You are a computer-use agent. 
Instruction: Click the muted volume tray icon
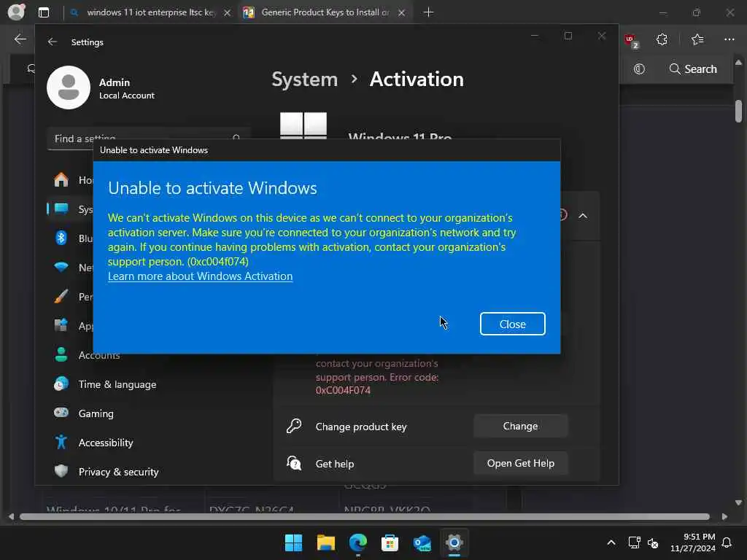(x=653, y=542)
